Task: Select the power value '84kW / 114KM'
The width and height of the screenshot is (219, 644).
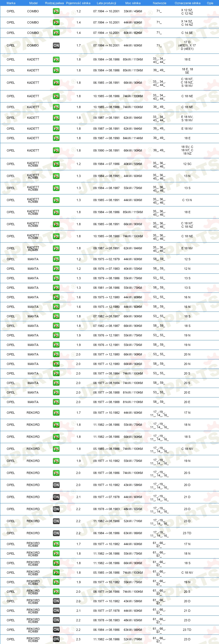Action: (133, 138)
